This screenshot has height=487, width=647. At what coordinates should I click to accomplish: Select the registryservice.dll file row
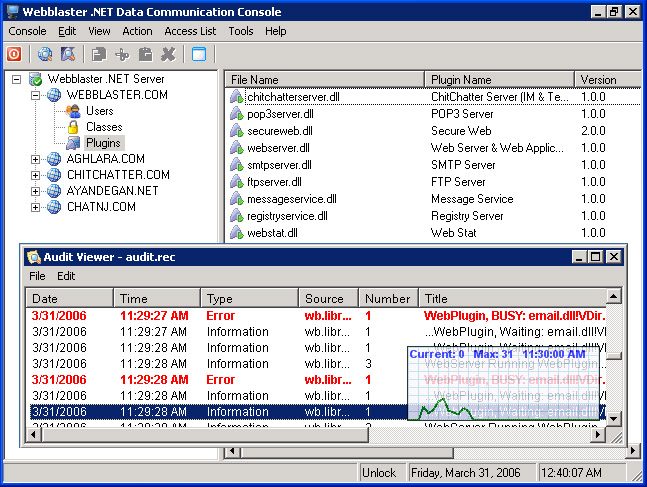pyautogui.click(x=433, y=216)
